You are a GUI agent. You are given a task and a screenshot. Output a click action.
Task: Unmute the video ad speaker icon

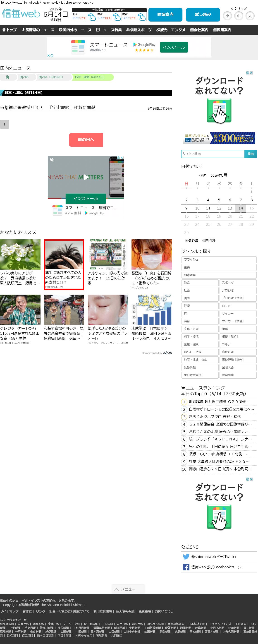click(52, 160)
